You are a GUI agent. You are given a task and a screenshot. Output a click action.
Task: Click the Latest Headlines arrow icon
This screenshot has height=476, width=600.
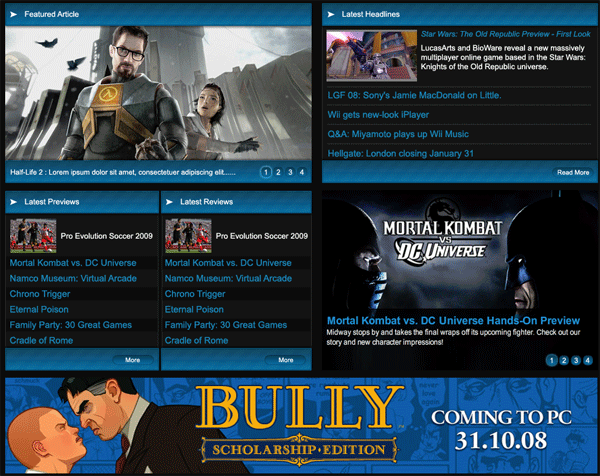pyautogui.click(x=331, y=14)
